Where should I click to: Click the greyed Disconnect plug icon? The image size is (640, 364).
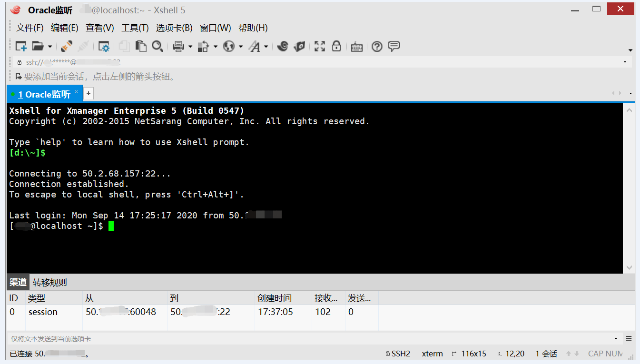pyautogui.click(x=83, y=46)
